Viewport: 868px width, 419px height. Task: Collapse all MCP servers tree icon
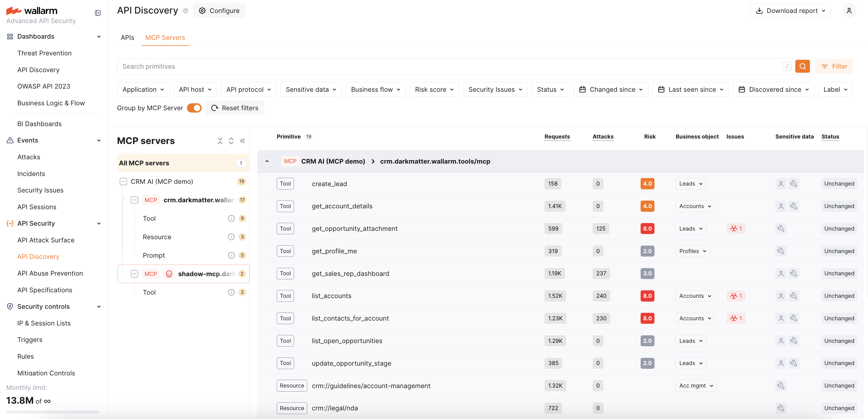click(220, 141)
